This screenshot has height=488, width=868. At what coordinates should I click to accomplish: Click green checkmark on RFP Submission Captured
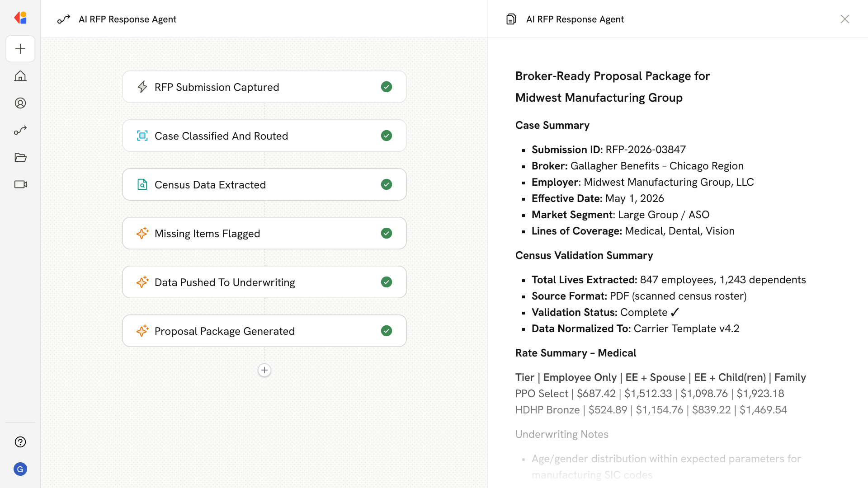(386, 87)
